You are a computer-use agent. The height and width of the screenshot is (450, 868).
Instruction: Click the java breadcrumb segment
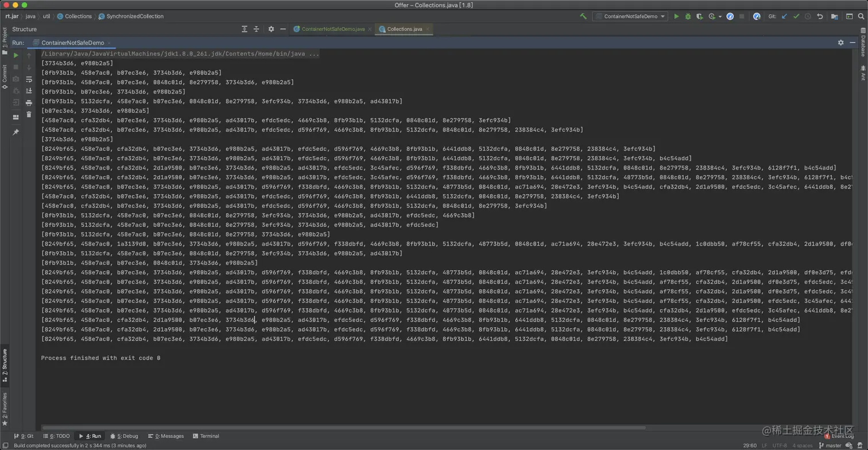pyautogui.click(x=30, y=17)
